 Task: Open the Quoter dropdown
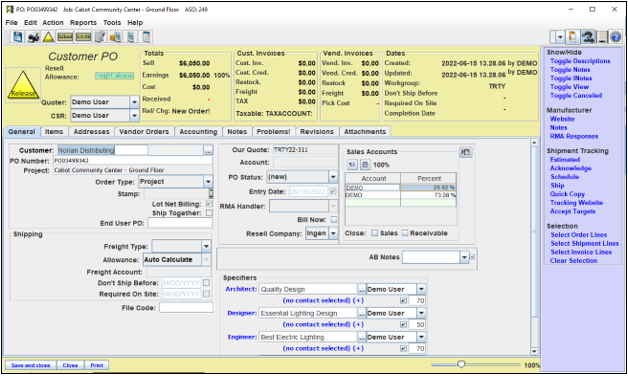point(134,102)
